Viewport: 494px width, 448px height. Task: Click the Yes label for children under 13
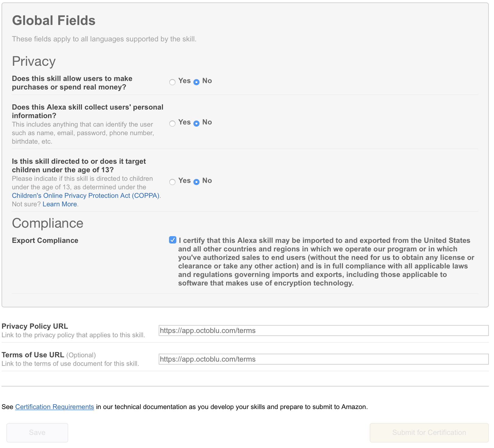tap(185, 180)
